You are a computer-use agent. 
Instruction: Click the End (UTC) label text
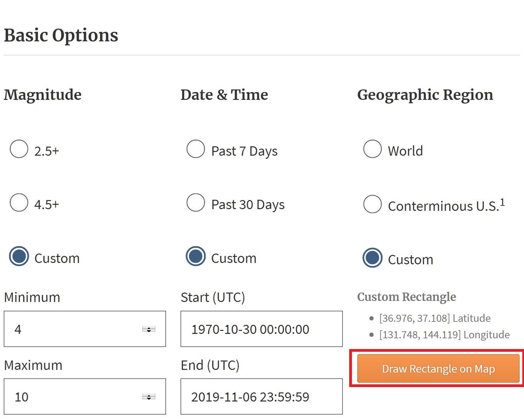210,365
